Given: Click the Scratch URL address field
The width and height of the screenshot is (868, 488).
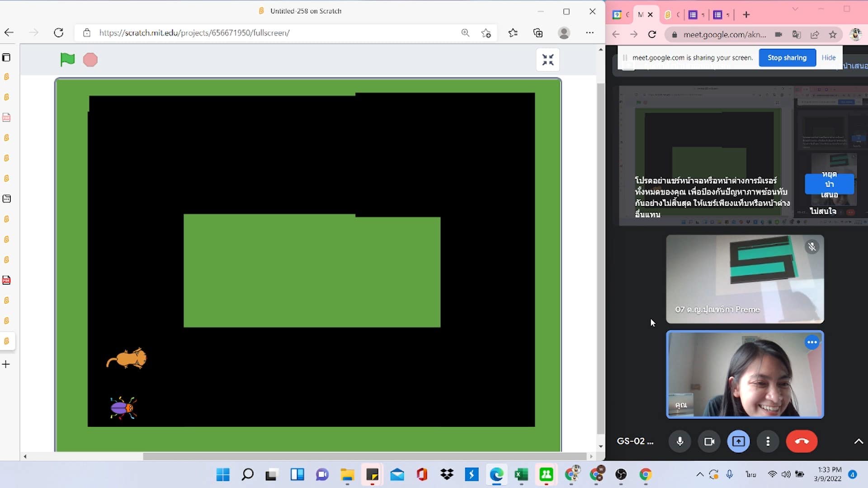Looking at the screenshot, I should click(x=194, y=33).
